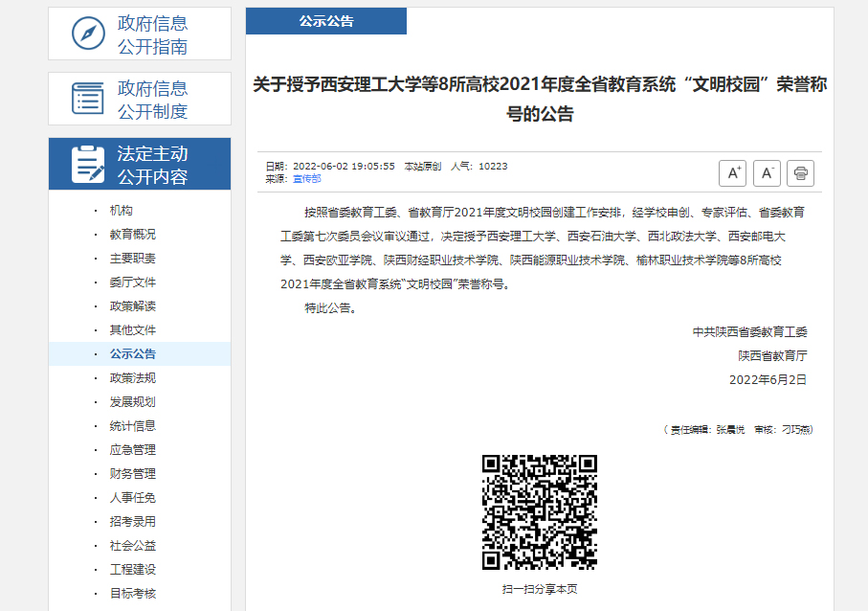Click the clipboard icon in 法定主动公开内容 header
The image size is (868, 611).
click(88, 165)
